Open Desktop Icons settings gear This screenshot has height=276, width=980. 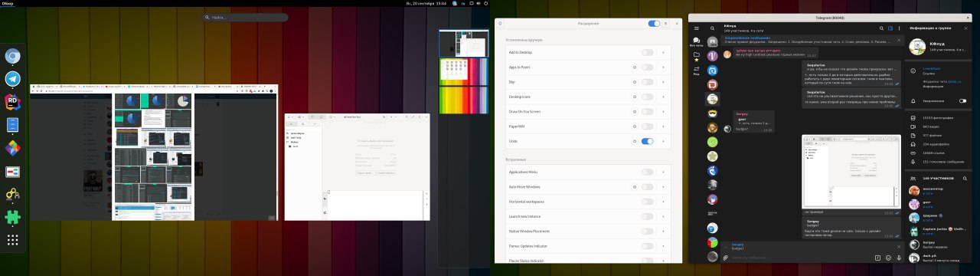(x=635, y=97)
